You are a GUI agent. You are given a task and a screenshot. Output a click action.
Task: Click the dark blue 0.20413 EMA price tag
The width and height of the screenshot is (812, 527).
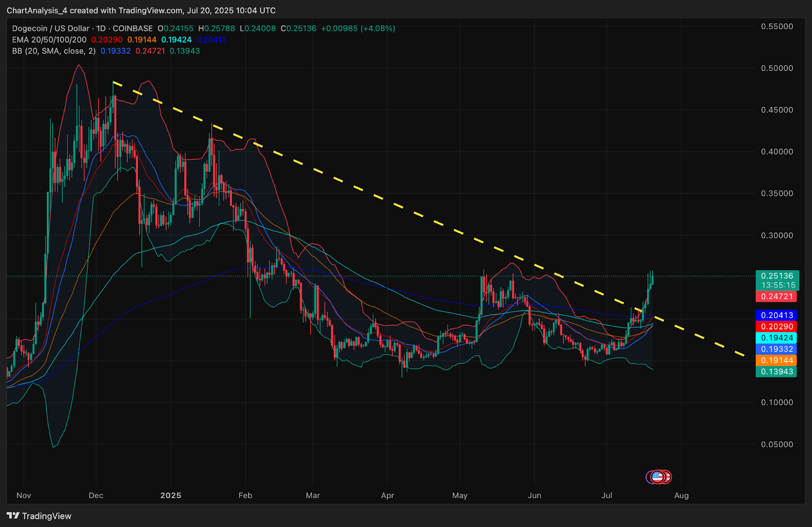(776, 315)
